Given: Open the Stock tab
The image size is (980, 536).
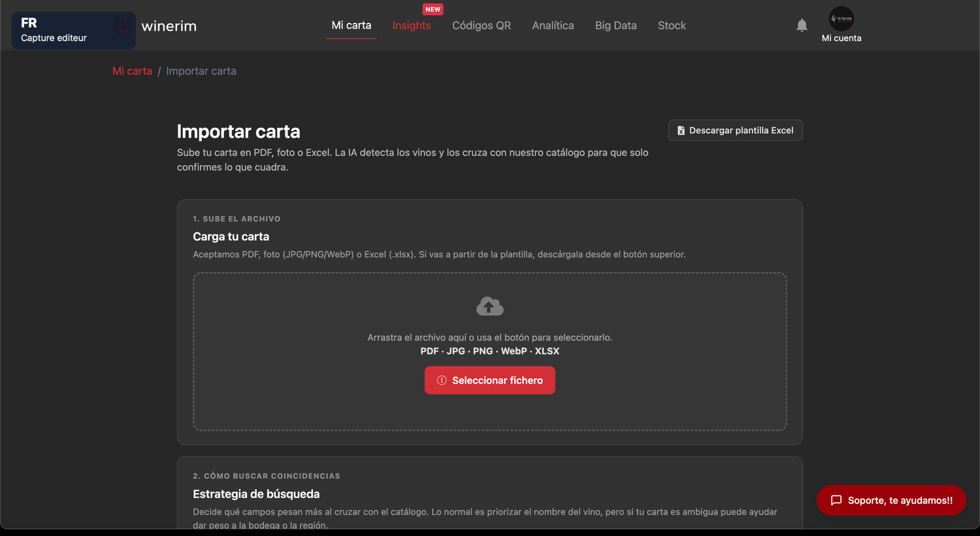Looking at the screenshot, I should tap(672, 25).
